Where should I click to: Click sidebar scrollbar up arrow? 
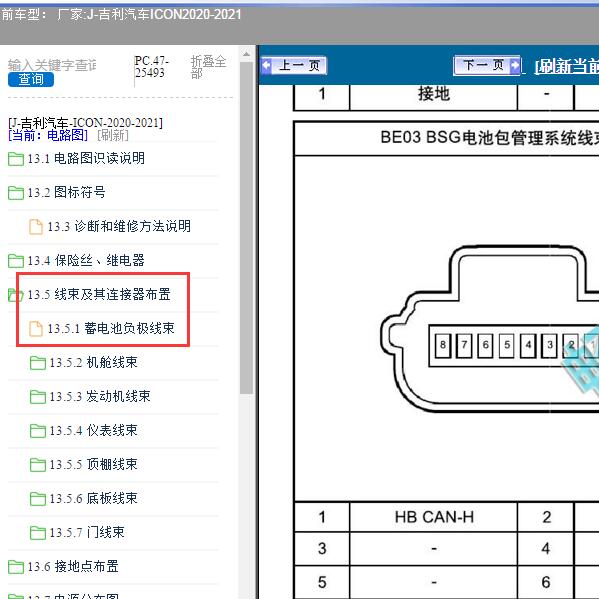tap(246, 54)
